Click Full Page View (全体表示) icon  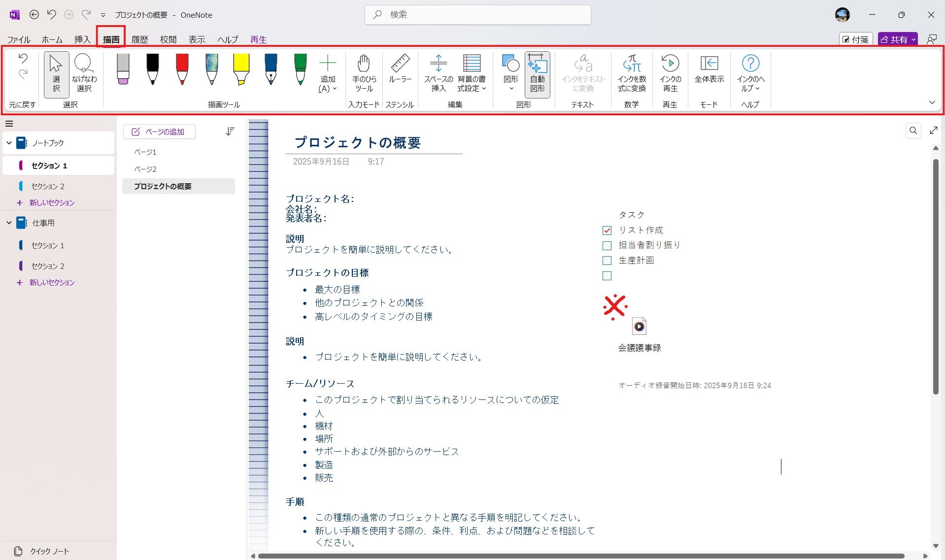[x=709, y=69]
